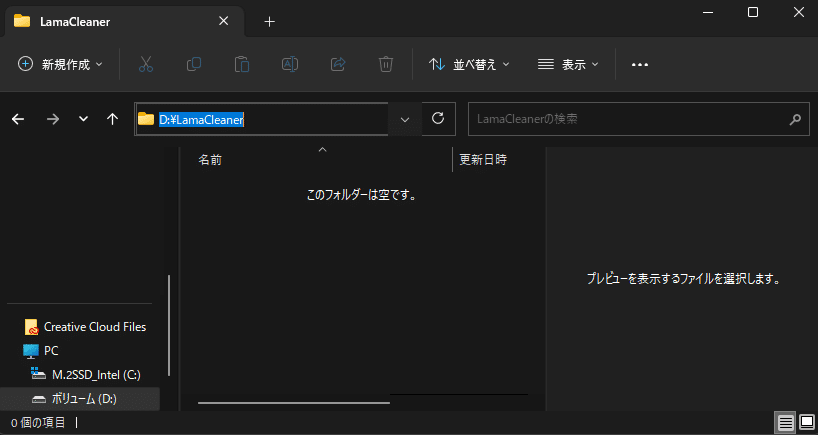Click the Paste clipboard icon
This screenshot has width=818, height=435.
click(x=242, y=64)
